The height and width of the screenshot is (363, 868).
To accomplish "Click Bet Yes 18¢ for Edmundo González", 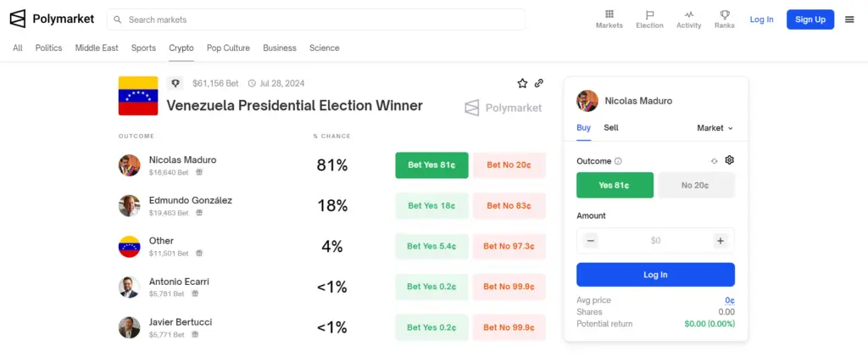I will 431,206.
